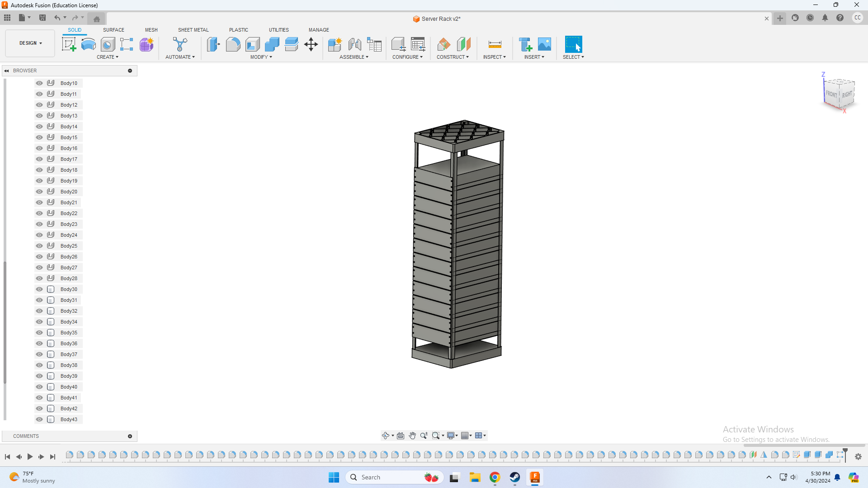Hide Body26 using its eye icon

pyautogui.click(x=39, y=257)
